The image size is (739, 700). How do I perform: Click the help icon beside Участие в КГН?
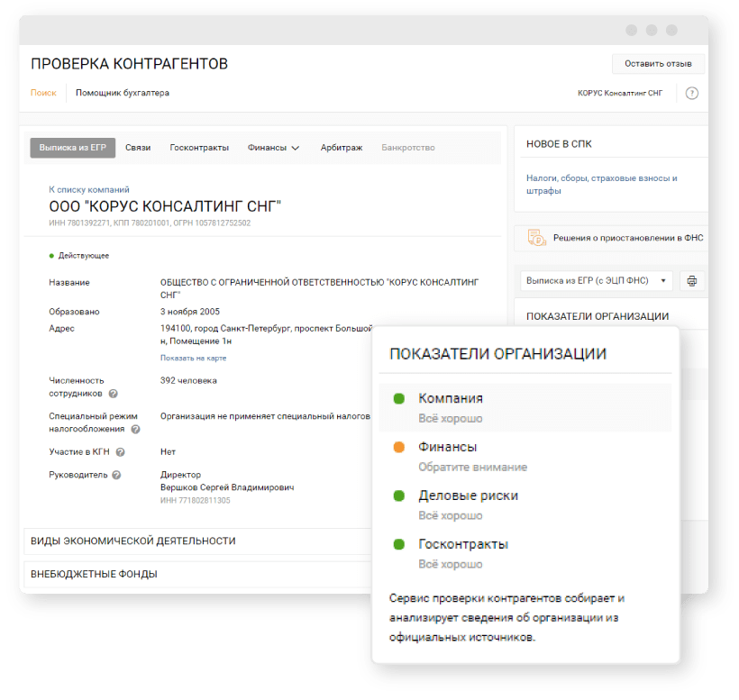click(120, 452)
